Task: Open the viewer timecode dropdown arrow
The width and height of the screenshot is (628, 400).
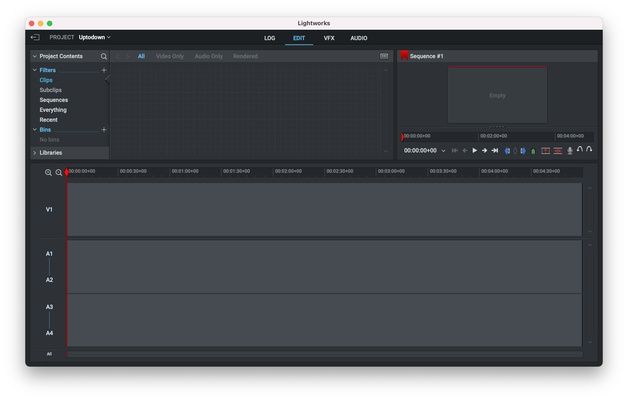Action: pyautogui.click(x=443, y=151)
